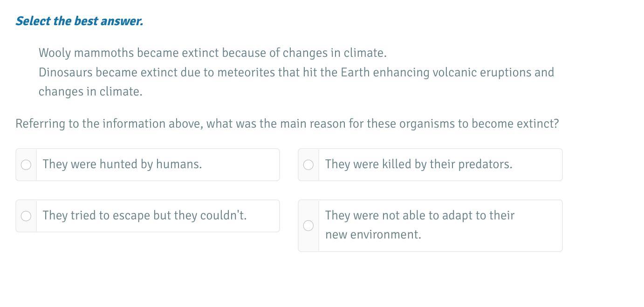Click the "Select the best answer." heading
Image resolution: width=644 pixels, height=307 pixels.
pos(79,21)
